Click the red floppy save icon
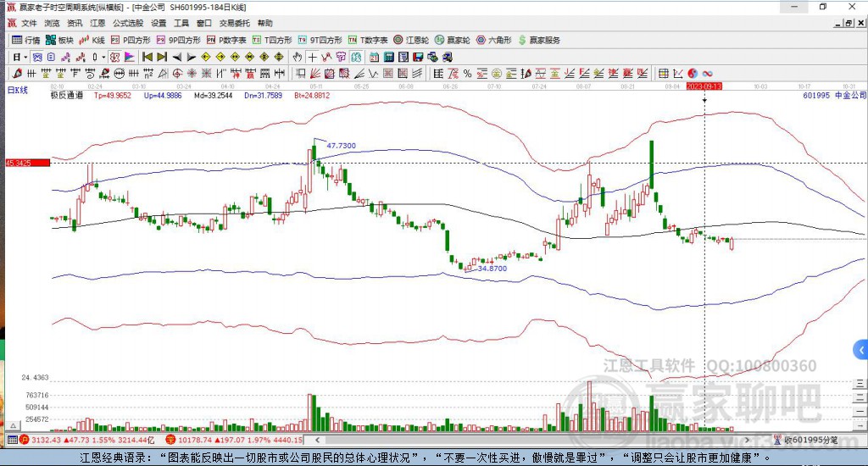868x466 pixels. 418,57
